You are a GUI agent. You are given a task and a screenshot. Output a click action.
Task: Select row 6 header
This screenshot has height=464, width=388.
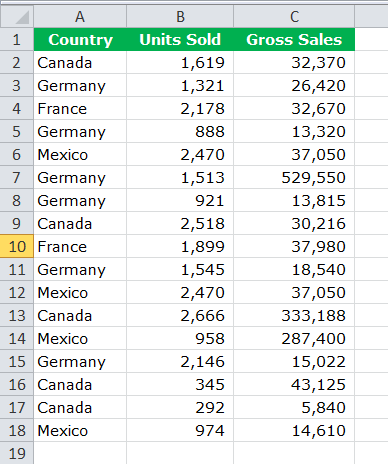pyautogui.click(x=17, y=154)
